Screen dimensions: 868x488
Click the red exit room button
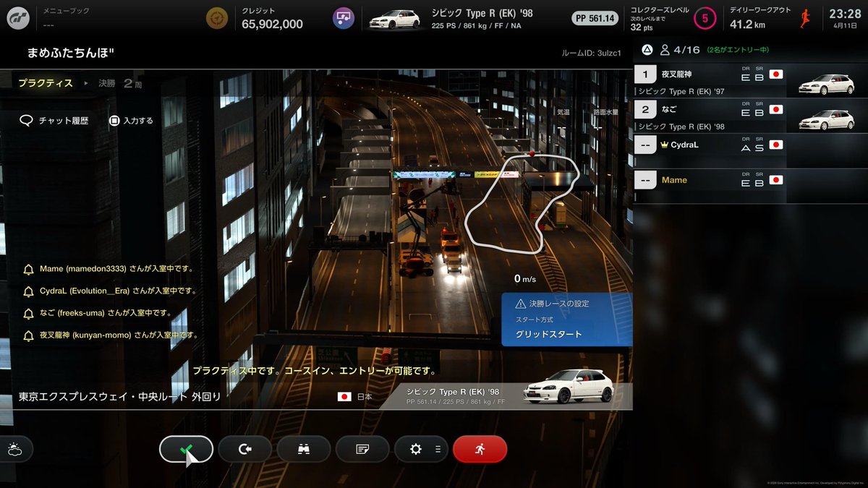[480, 449]
